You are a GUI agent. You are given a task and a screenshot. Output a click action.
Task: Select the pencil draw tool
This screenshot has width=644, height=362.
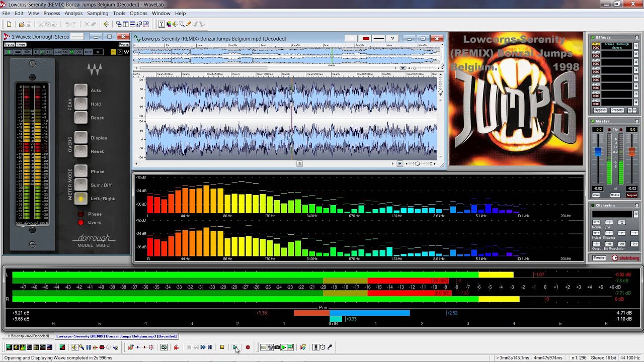[188, 24]
